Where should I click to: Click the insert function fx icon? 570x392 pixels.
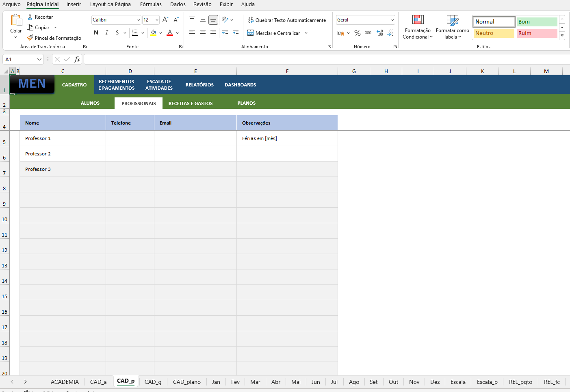click(x=77, y=59)
